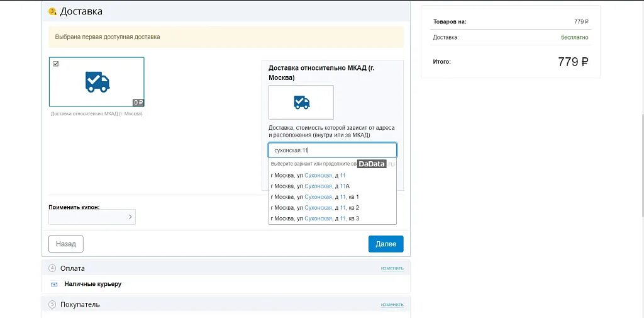Click the cash payment icon beside Наличные курьеру
644x318 pixels.
click(x=54, y=284)
